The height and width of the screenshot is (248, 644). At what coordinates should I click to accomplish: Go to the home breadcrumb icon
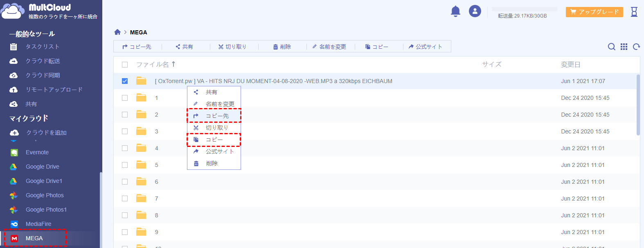(117, 32)
